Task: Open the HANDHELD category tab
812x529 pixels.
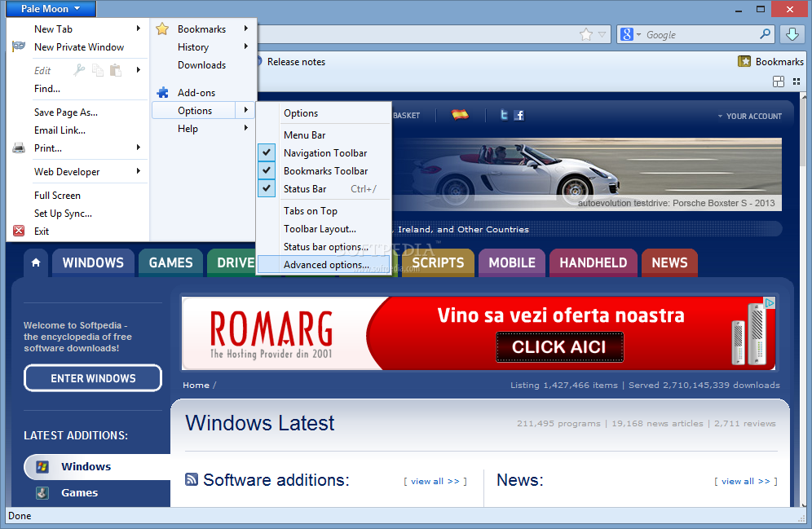Action: [593, 262]
